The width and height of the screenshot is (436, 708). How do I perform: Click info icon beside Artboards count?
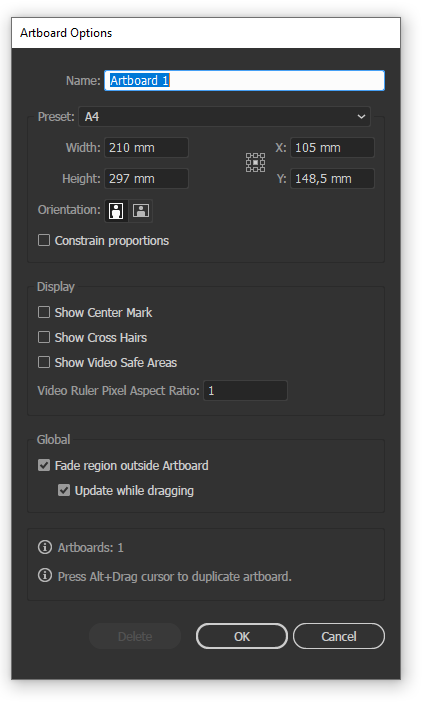point(45,547)
